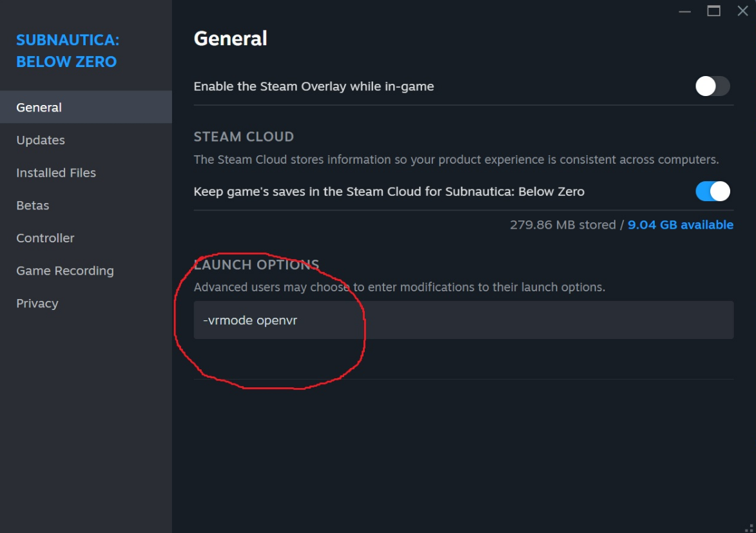Maximize the properties window
Screen dimensions: 756x533
(x=713, y=11)
